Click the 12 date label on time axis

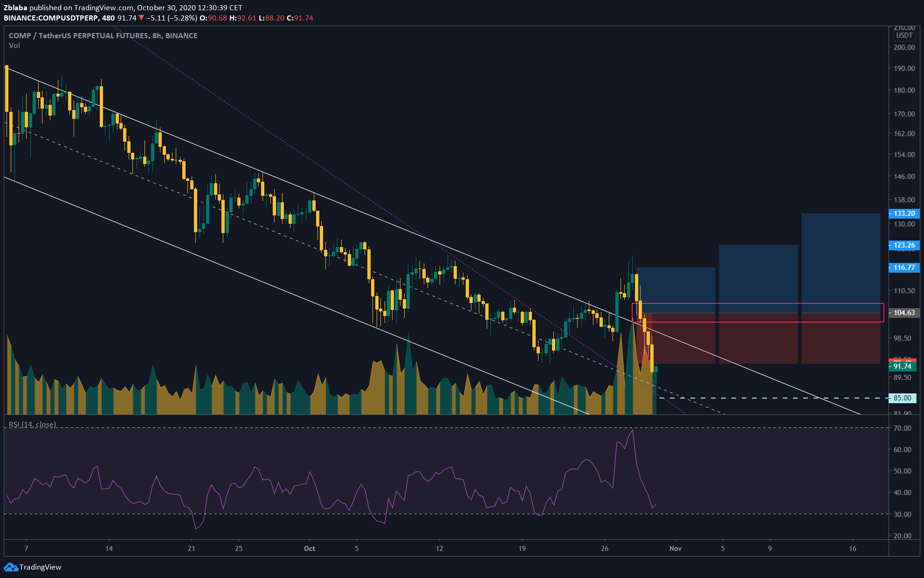click(440, 549)
